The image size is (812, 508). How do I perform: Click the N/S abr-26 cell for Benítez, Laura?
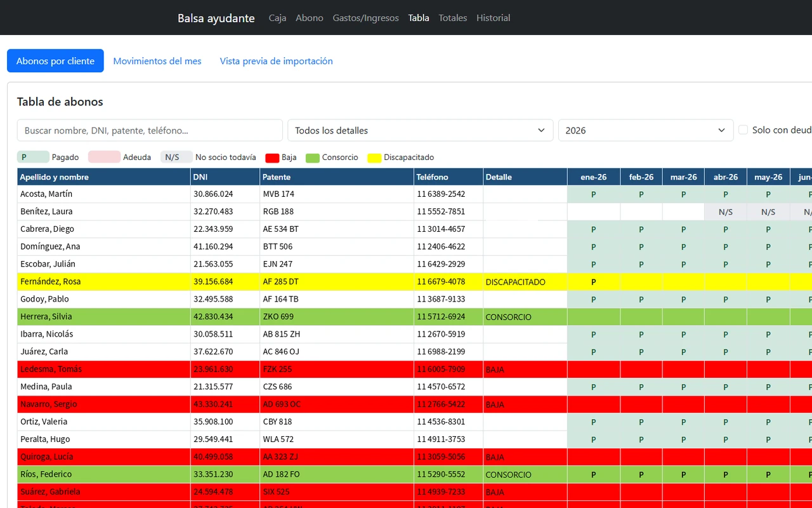pos(726,212)
